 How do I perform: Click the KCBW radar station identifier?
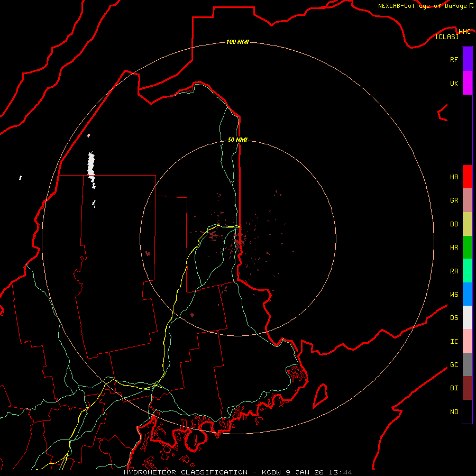click(x=272, y=472)
